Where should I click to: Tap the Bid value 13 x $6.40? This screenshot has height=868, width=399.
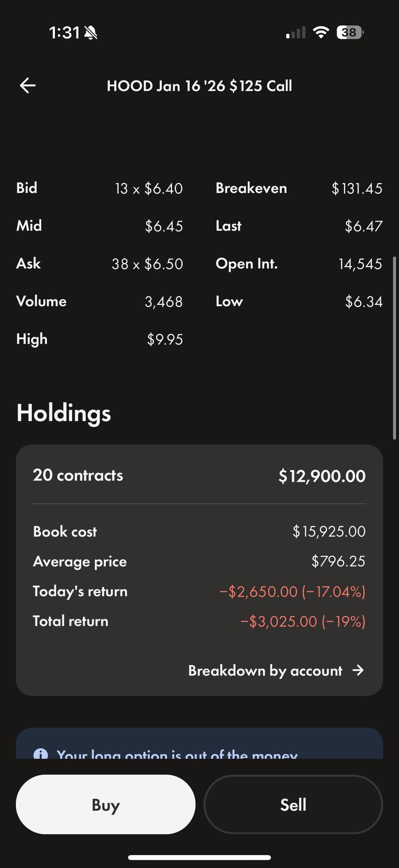(x=149, y=189)
